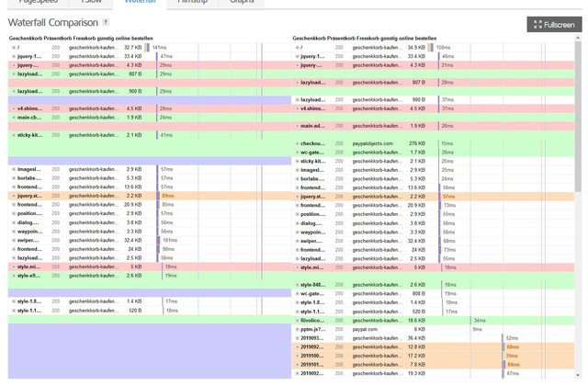Expand left swiper request with 101ms timing
The image size is (588, 386).
[x=14, y=240]
